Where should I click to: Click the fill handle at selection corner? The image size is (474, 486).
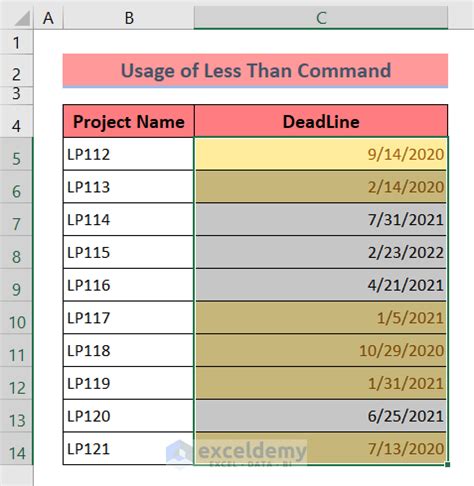(447, 464)
